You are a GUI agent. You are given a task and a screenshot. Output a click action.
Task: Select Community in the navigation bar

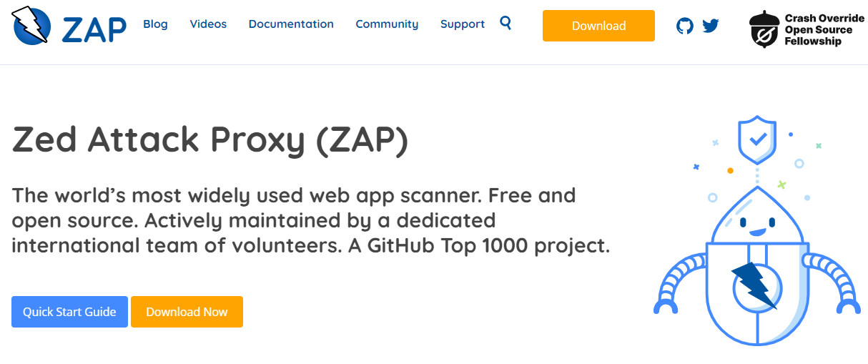[x=387, y=24]
